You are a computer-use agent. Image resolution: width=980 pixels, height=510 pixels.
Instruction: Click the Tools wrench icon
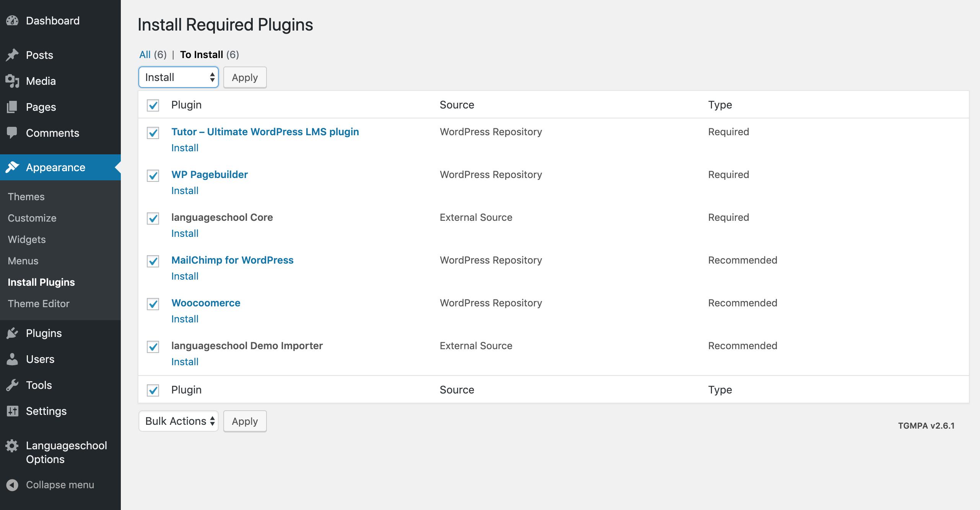(12, 385)
